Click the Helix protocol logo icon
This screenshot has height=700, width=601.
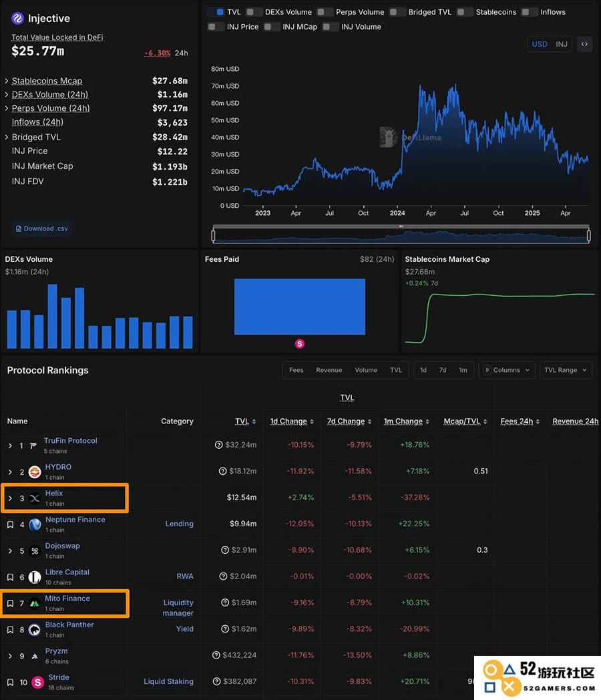tap(35, 498)
